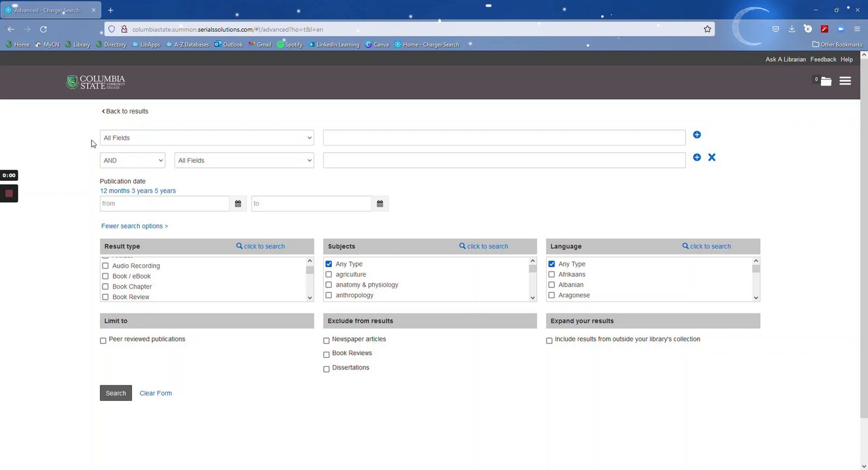
Task: Set publication date to 5 years
Action: coord(165,191)
